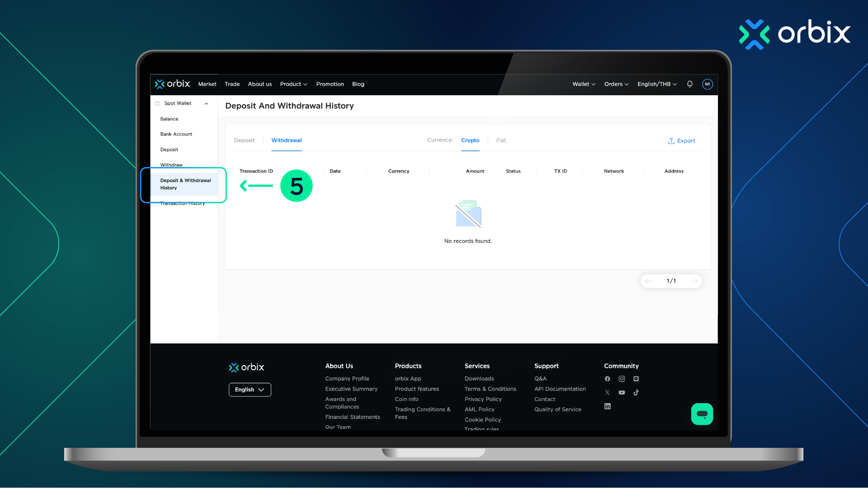The image size is (868, 488).
Task: Open the English/THB language currency selector
Action: 657,84
